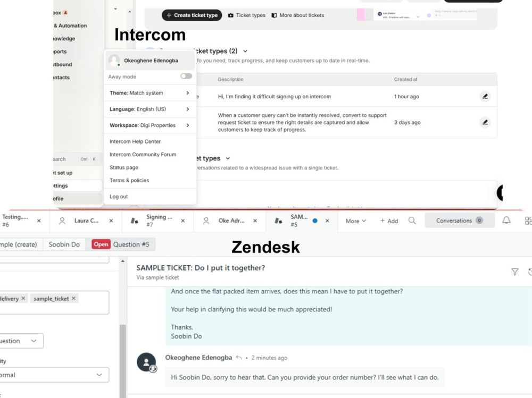The height and width of the screenshot is (398, 532).
Task: Click the ticket sidebar scrollbar thumb
Action: click(x=123, y=361)
